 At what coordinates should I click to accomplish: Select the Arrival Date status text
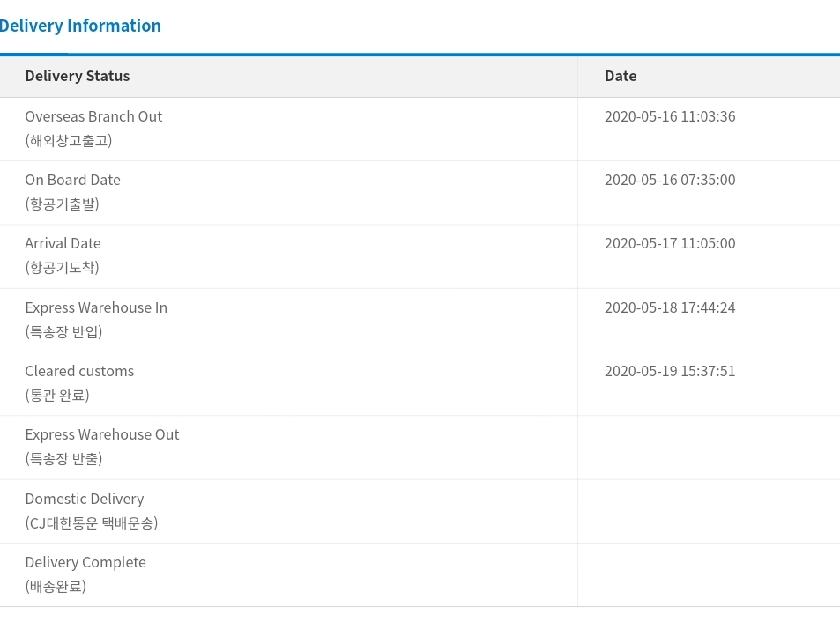63,243
